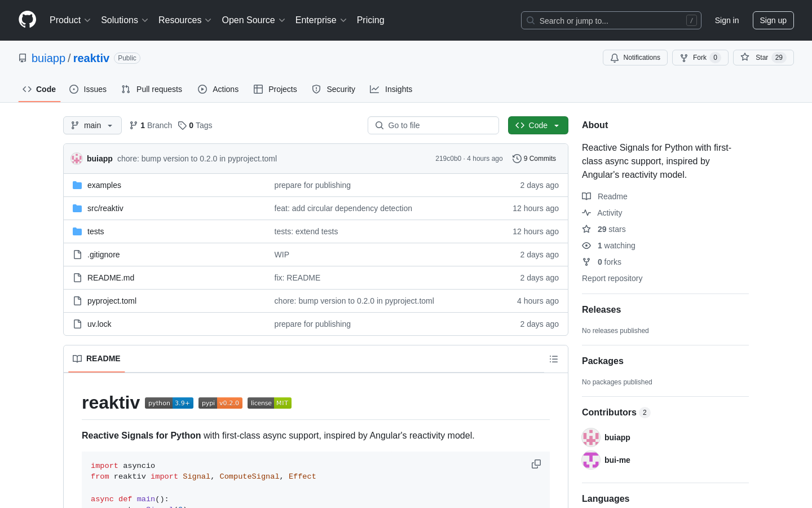
Task: Open the .gitignore file
Action: point(104,255)
